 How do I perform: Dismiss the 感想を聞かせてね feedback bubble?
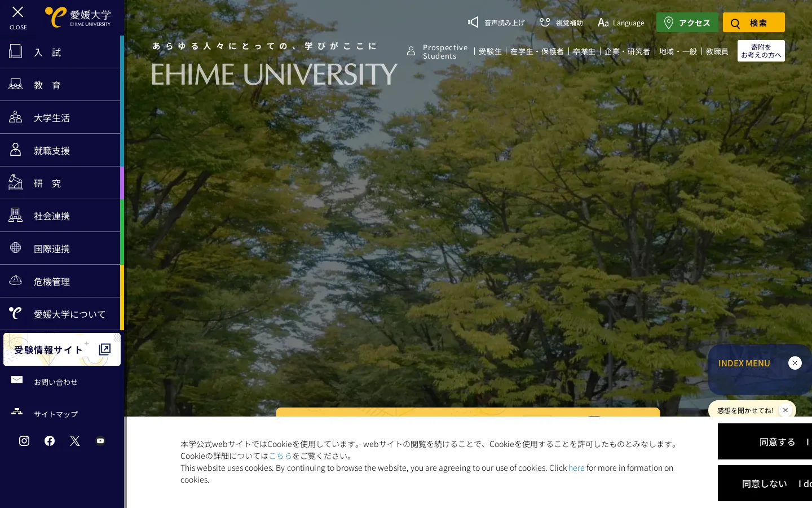tap(785, 410)
